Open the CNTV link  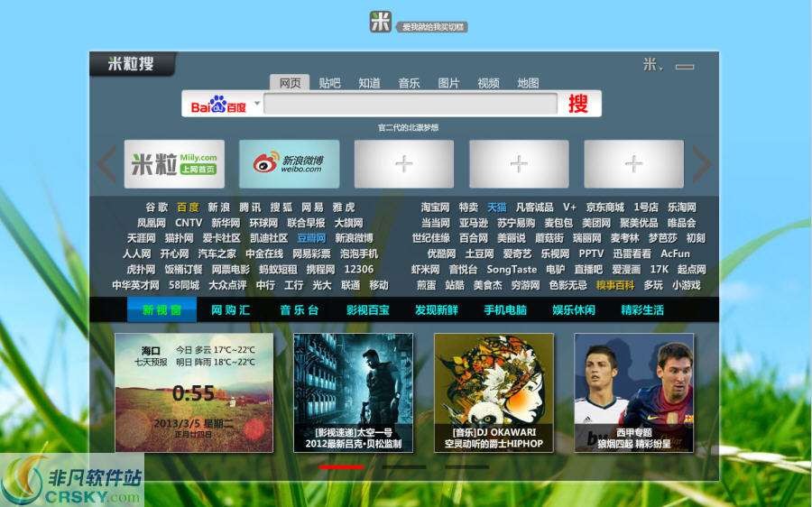pos(189,223)
